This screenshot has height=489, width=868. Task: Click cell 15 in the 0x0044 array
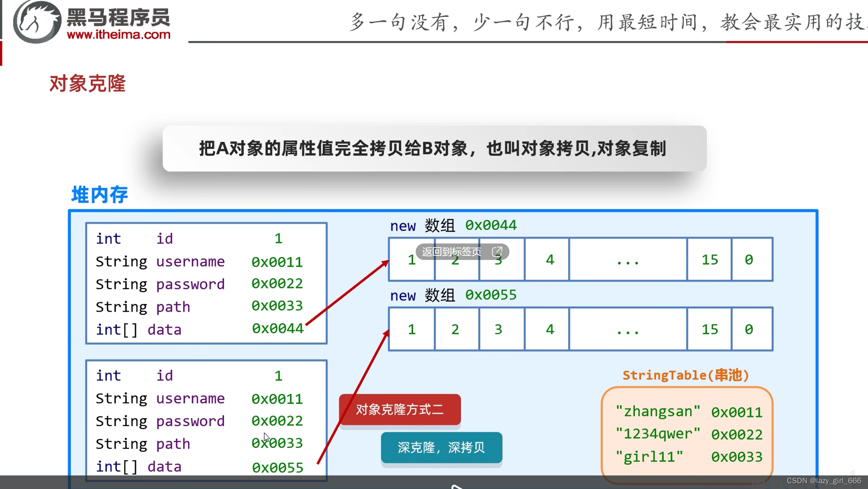(x=709, y=260)
